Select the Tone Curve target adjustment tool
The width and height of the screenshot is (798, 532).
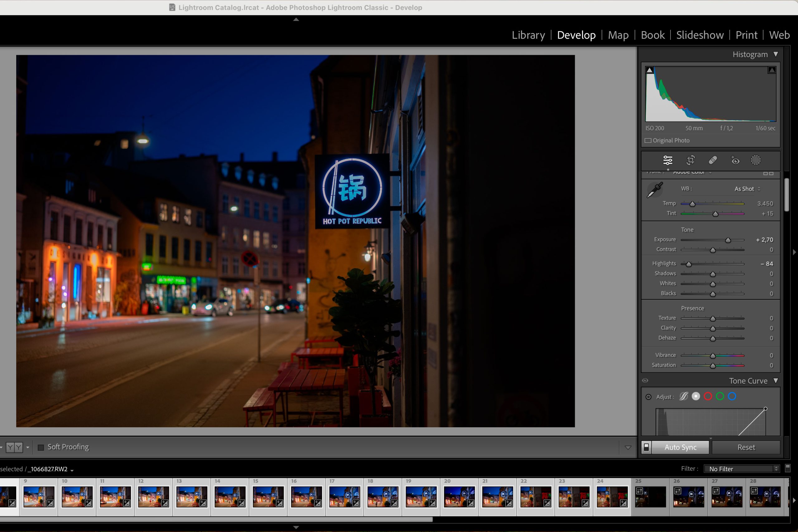(648, 397)
